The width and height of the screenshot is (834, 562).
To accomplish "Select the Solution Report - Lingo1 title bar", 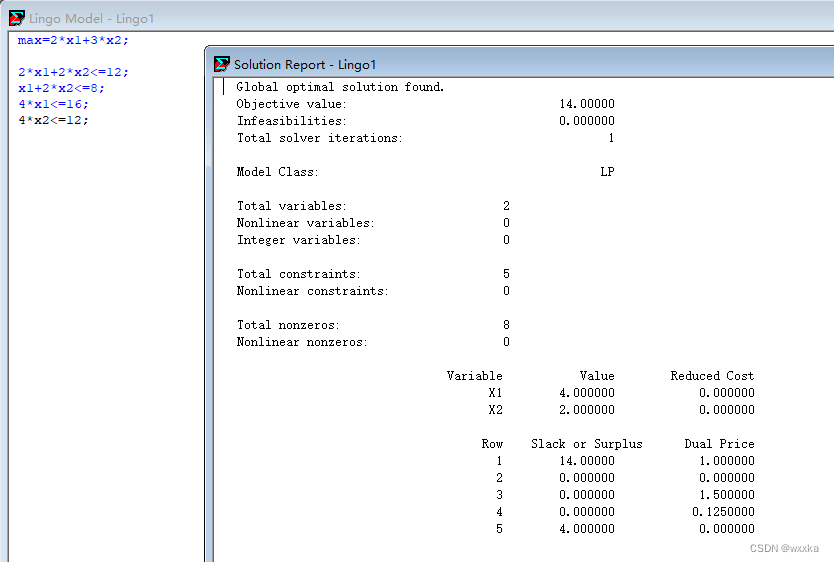I will 521,64.
